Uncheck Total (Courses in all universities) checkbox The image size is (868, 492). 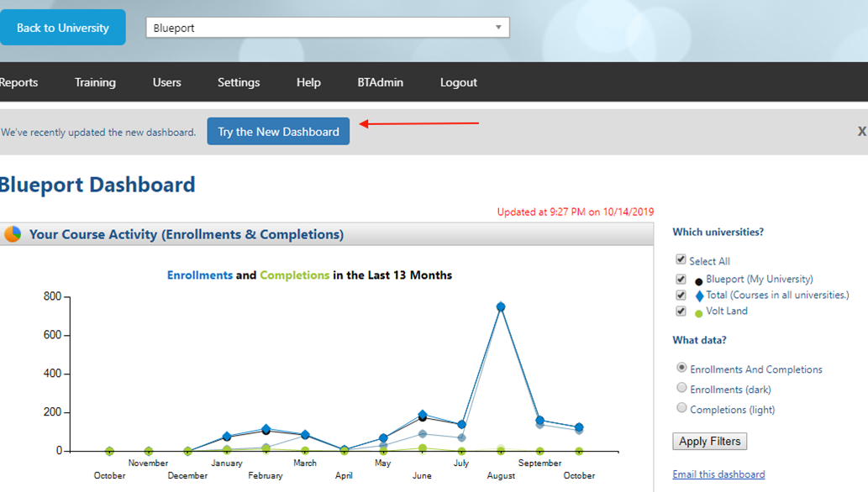(x=681, y=295)
